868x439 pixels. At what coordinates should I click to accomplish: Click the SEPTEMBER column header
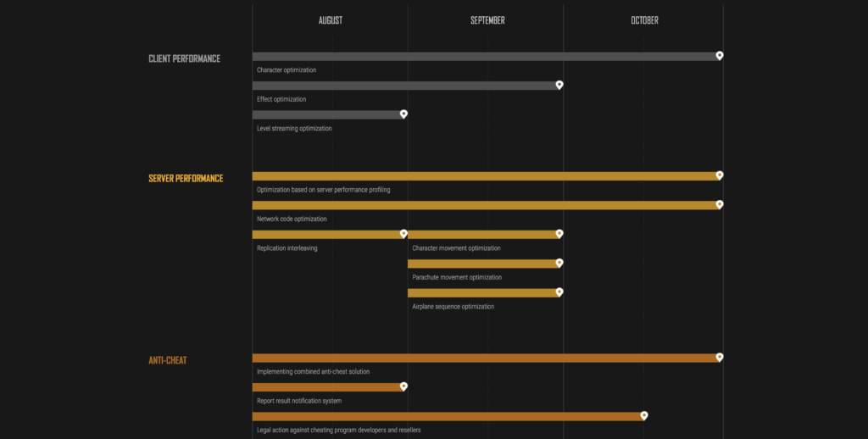487,20
